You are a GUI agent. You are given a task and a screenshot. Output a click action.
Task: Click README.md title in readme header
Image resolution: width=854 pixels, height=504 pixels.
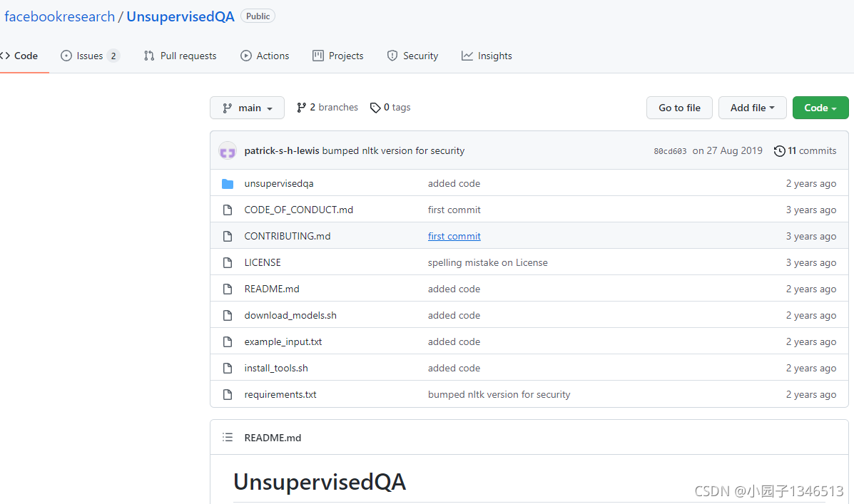(x=273, y=438)
